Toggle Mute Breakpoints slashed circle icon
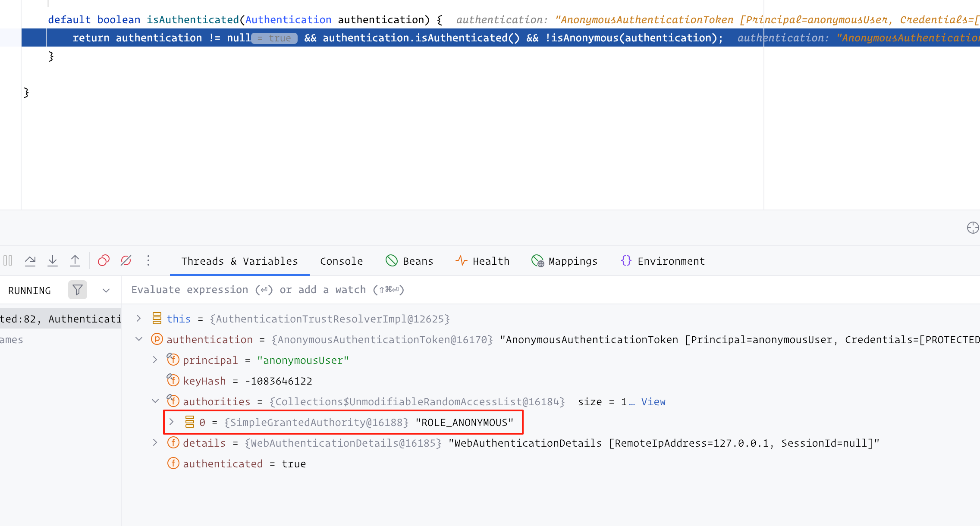 click(126, 260)
